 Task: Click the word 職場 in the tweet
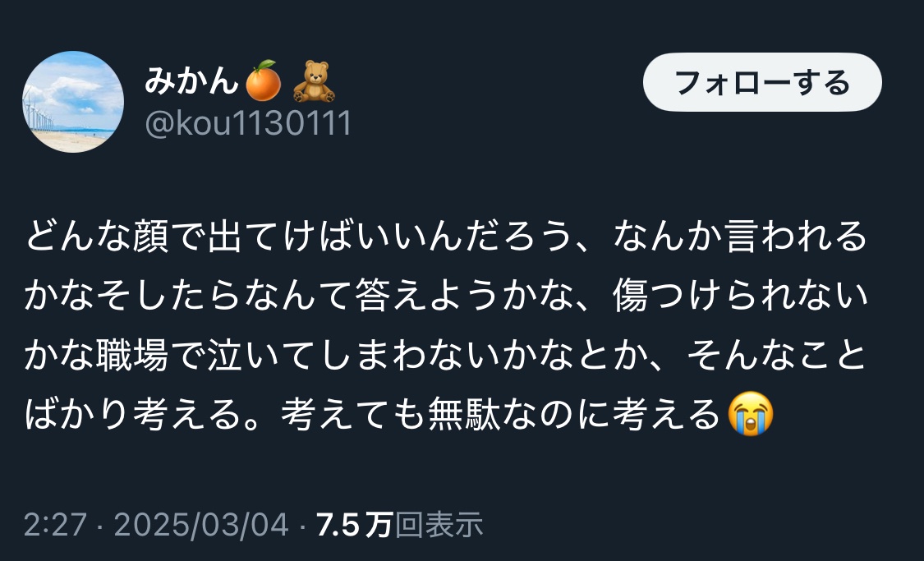point(132,355)
